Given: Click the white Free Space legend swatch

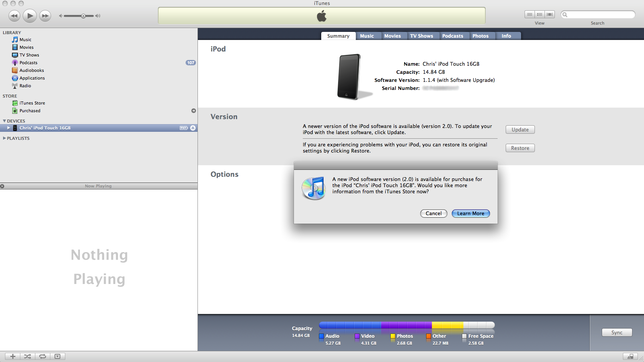Looking at the screenshot, I should click(x=464, y=336).
